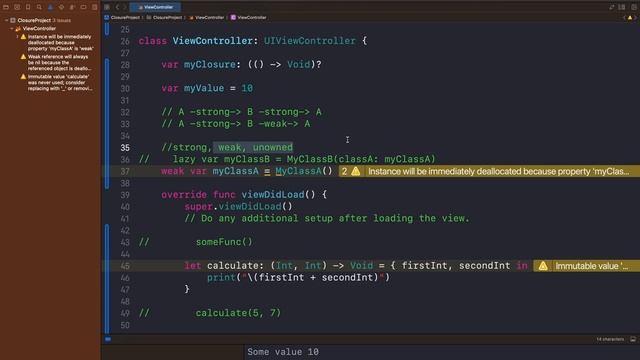Open the Breakpoint navigator icon
The image size is (640, 360).
tap(83, 7)
